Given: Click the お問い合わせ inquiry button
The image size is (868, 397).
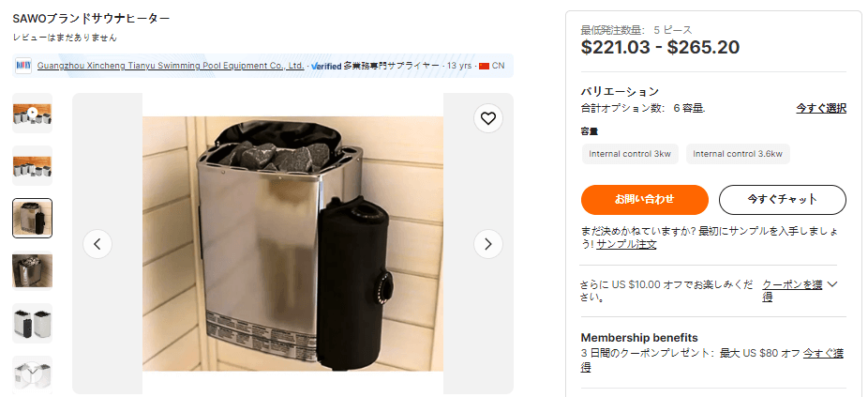Looking at the screenshot, I should pyautogui.click(x=644, y=200).
